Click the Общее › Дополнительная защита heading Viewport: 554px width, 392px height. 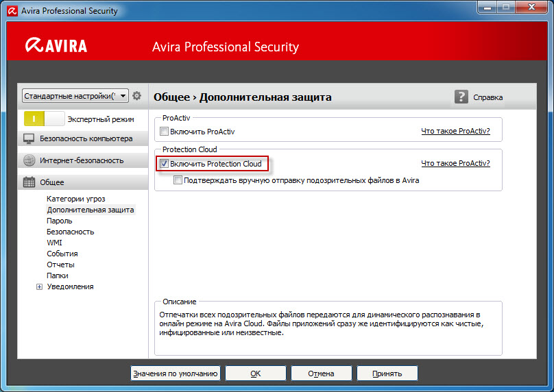pyautogui.click(x=243, y=97)
